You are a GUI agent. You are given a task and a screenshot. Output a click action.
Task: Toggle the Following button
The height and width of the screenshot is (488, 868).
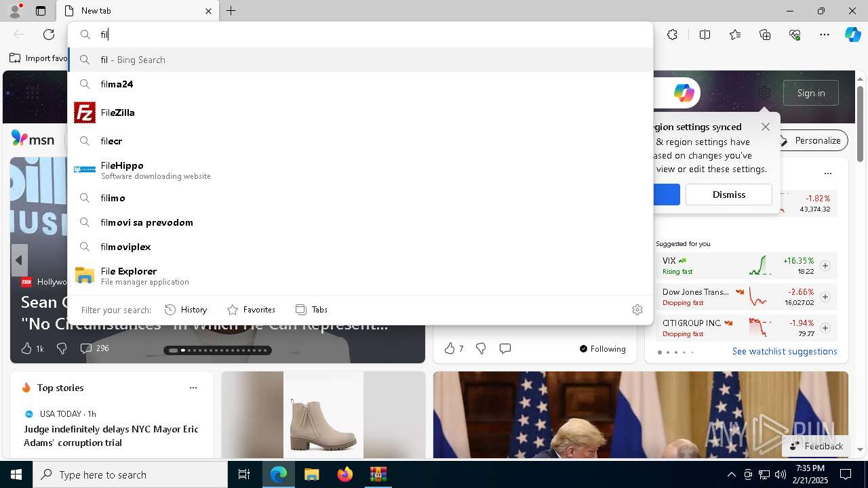[602, 348]
